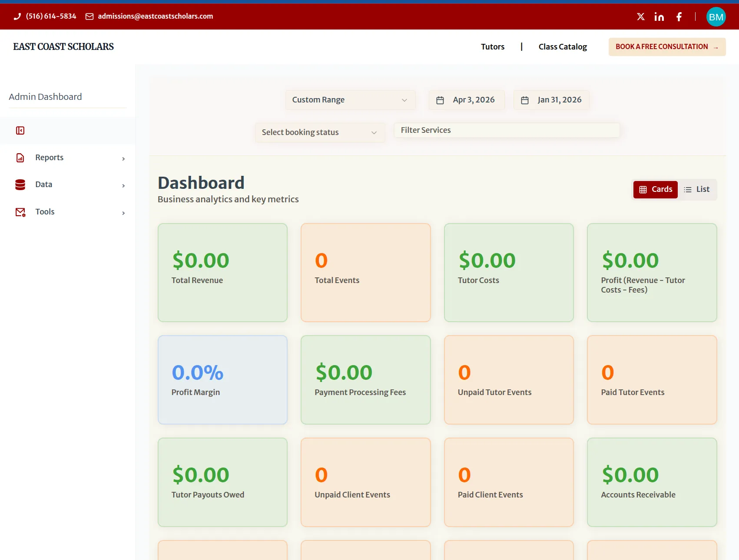
Task: Open the Apr 3, 2026 date picker
Action: click(x=466, y=100)
